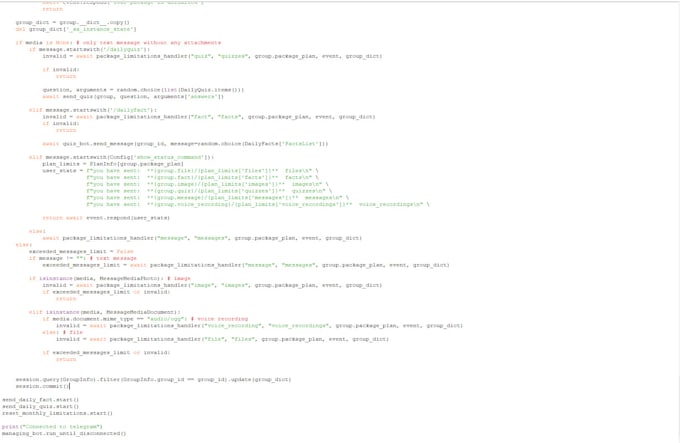Click 'managing_bot.run_until_disconnected()' line
The image size is (680, 443).
[x=64, y=433]
